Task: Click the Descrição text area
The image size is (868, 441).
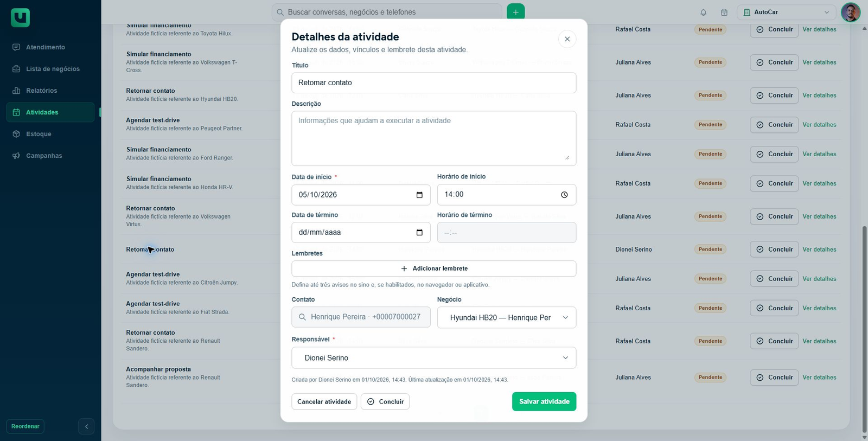Action: pyautogui.click(x=434, y=138)
